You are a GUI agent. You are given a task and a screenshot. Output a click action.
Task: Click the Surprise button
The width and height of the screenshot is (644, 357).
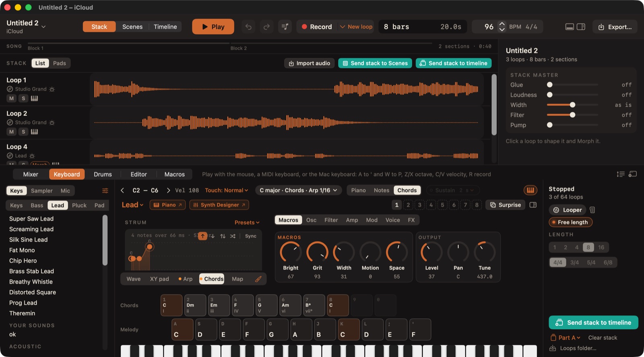click(x=506, y=205)
